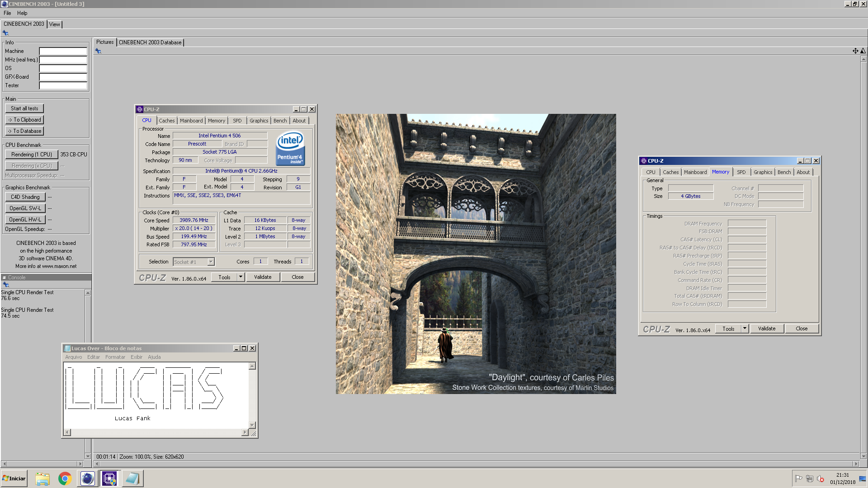Screen dimensions: 868x488
Task: Open Windows Explorer from taskbar
Action: click(42, 479)
